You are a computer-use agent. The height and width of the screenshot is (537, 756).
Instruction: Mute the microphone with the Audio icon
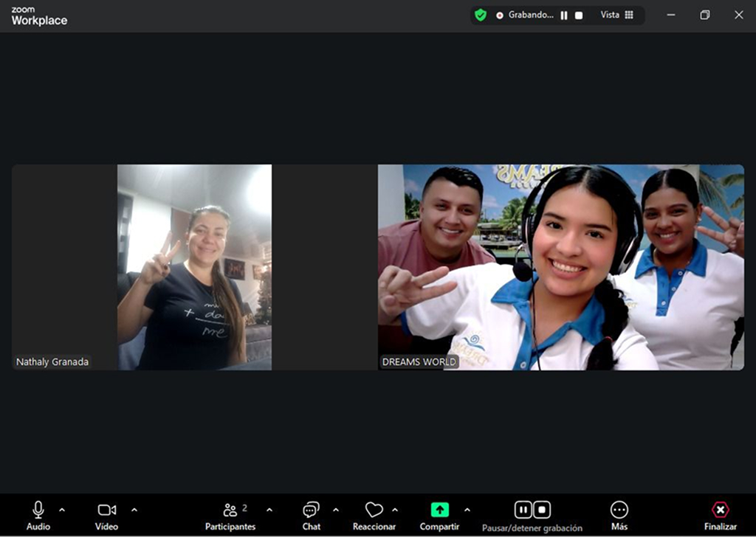[x=38, y=510]
